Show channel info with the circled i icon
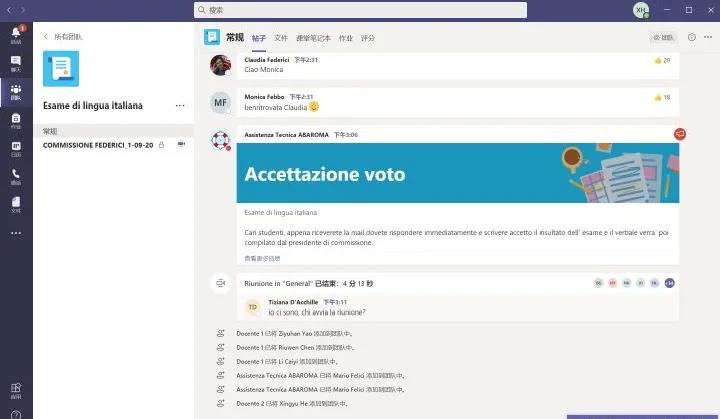 click(x=692, y=37)
